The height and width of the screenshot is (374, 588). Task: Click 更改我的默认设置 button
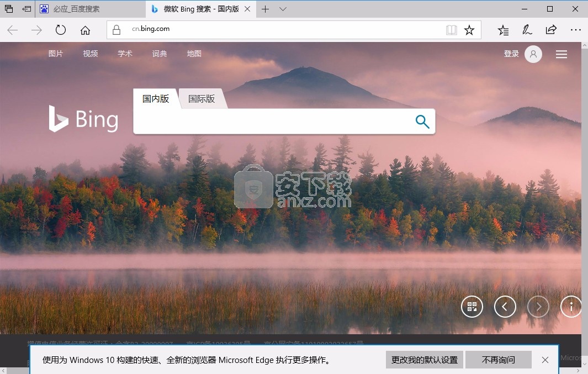tap(425, 360)
